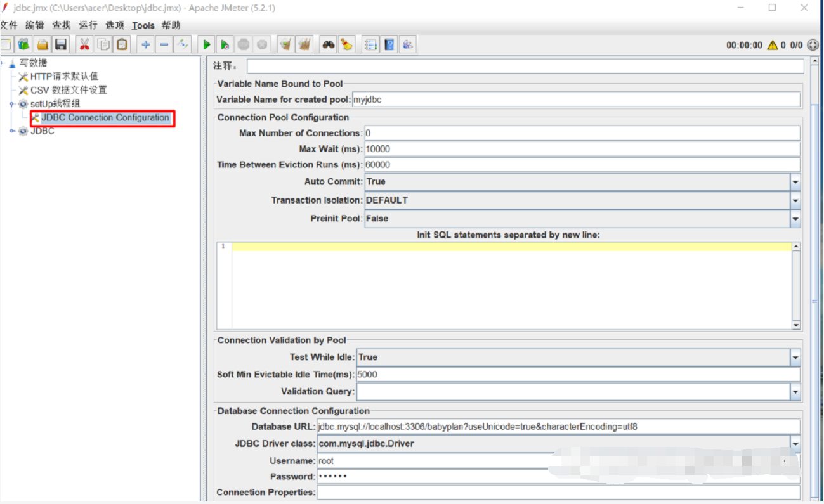Click the Clear results broom icon
This screenshot has width=824, height=504.
(286, 44)
